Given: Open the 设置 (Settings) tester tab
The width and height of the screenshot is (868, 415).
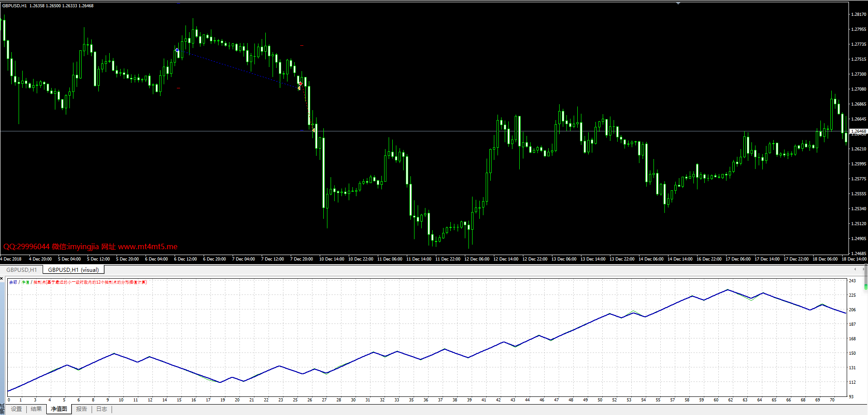Looking at the screenshot, I should pos(16,409).
